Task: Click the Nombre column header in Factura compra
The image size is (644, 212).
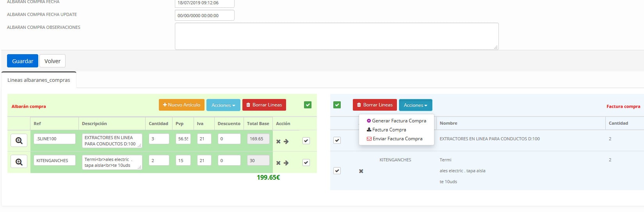Action: 448,123
